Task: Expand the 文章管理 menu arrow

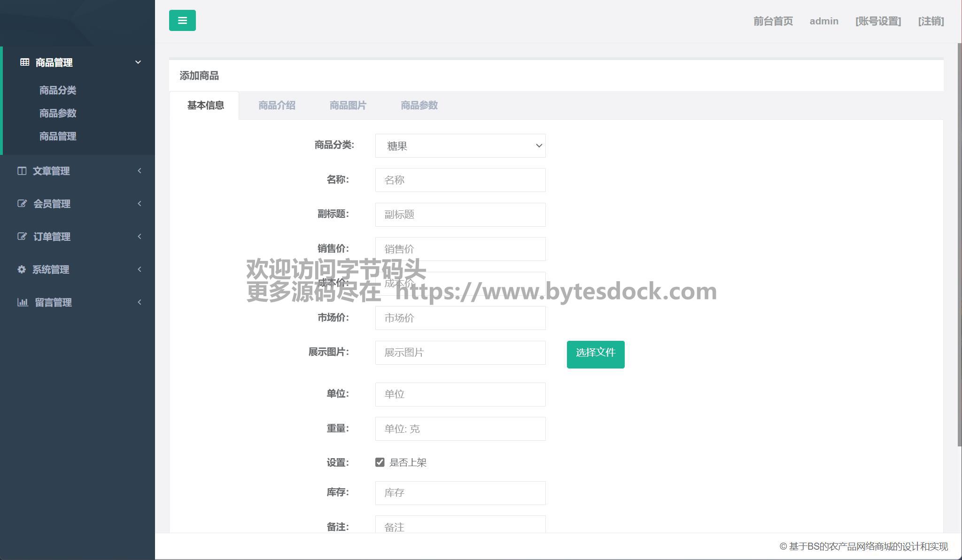Action: 139,171
